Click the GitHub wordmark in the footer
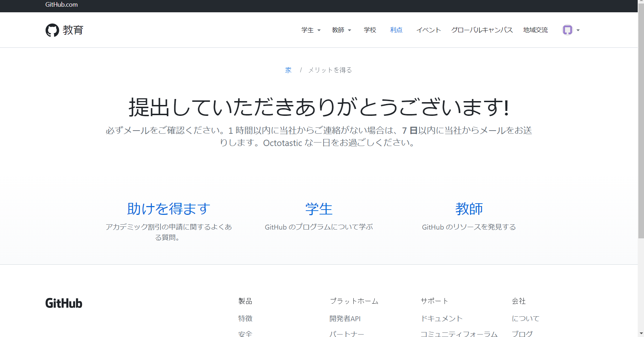Screen dimensions: 644x337 pos(64,303)
